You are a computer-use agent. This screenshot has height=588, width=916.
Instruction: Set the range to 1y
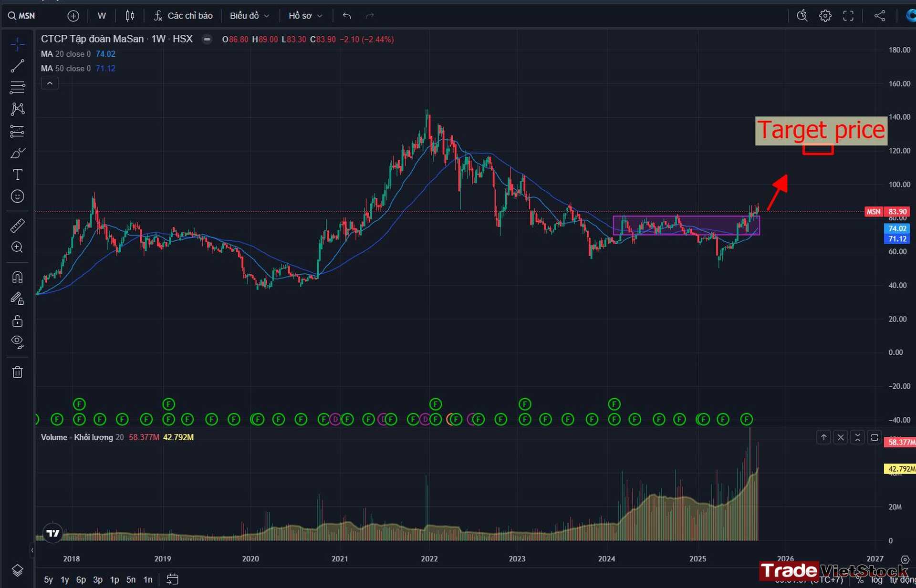(65, 580)
